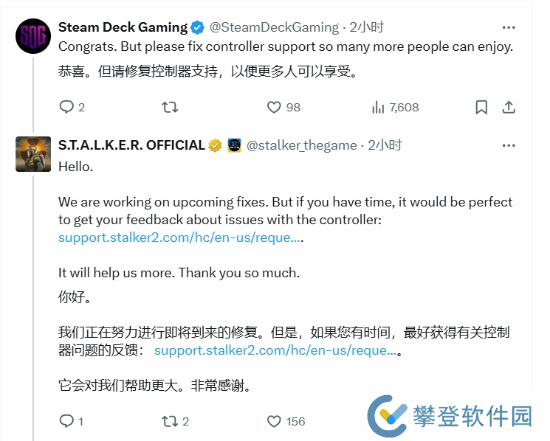The image size is (550, 441).
Task: Open Steam Deck Gaming's SDG profile avatar
Action: 33,36
